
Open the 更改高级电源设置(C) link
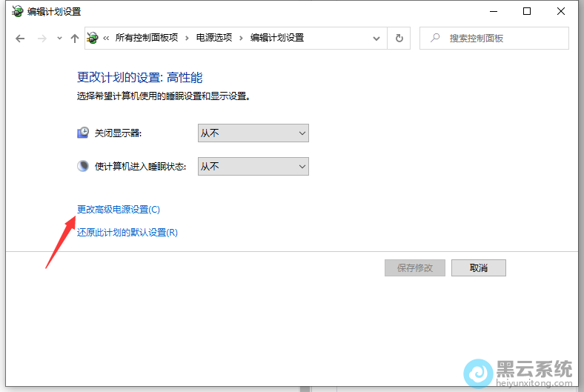[119, 210]
